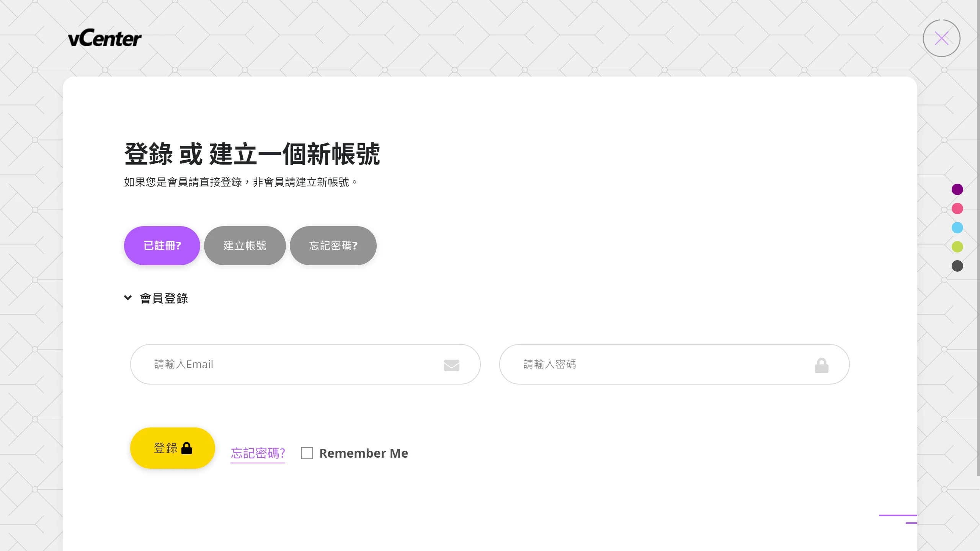Collapse the 會員登錄 section via its chevron
The image size is (980, 551).
coord(128,298)
